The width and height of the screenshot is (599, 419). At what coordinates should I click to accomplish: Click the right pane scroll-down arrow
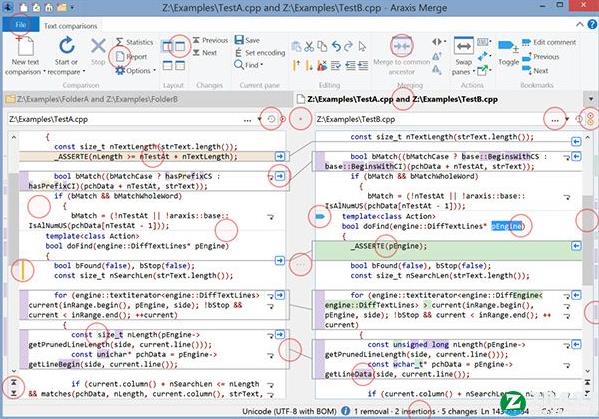[x=588, y=370]
